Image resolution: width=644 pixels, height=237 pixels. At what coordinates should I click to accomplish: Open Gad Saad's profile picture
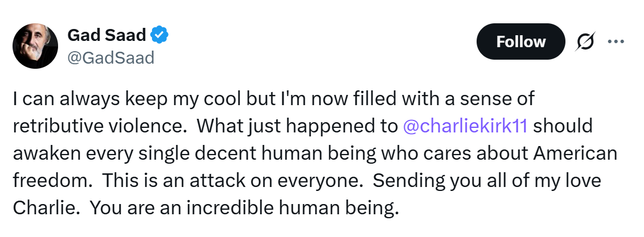click(35, 47)
